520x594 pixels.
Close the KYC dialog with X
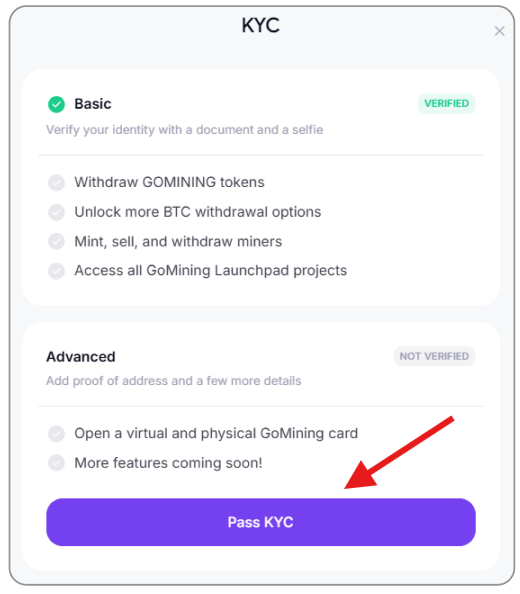pyautogui.click(x=500, y=31)
